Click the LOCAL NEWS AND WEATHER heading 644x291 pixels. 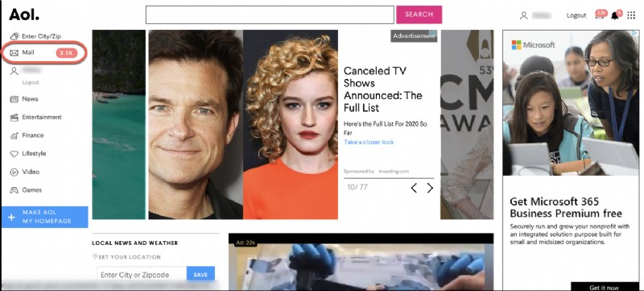tap(134, 243)
